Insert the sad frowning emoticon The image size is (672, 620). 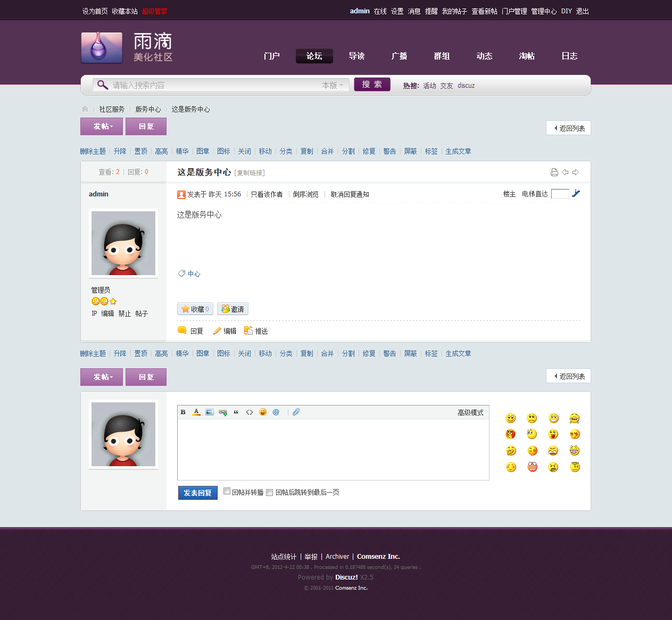coord(532,418)
